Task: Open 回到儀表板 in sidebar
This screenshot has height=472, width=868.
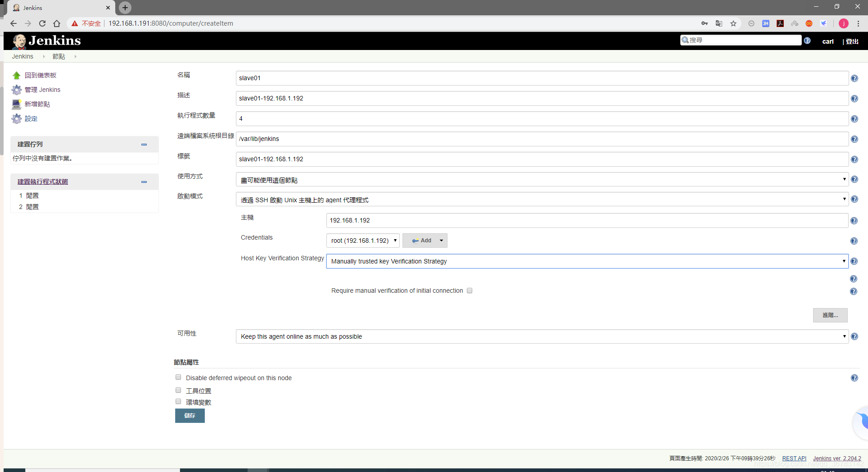Action: [41, 75]
